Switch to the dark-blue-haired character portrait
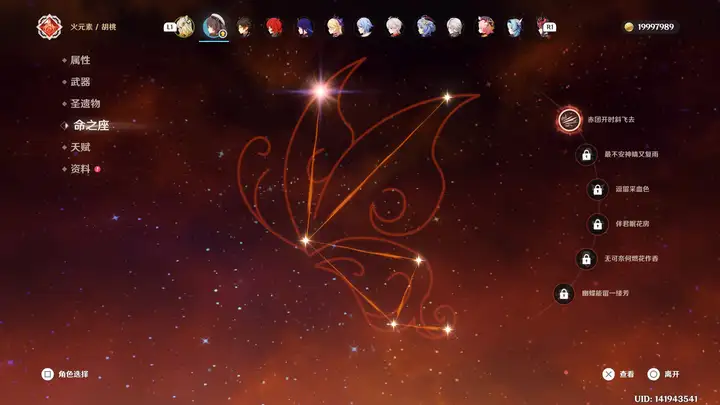 pyautogui.click(x=304, y=27)
